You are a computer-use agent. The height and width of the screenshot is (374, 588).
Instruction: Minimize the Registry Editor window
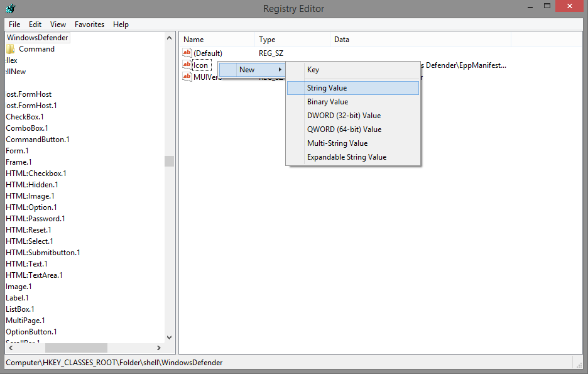(x=530, y=7)
